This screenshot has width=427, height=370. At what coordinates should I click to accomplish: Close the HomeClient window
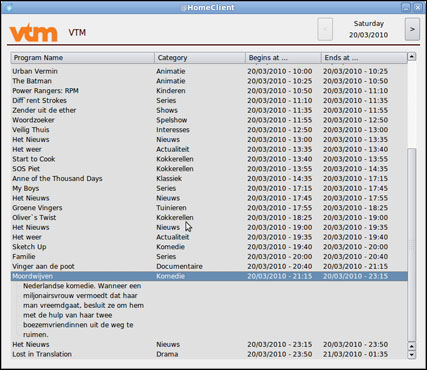pos(417,7)
